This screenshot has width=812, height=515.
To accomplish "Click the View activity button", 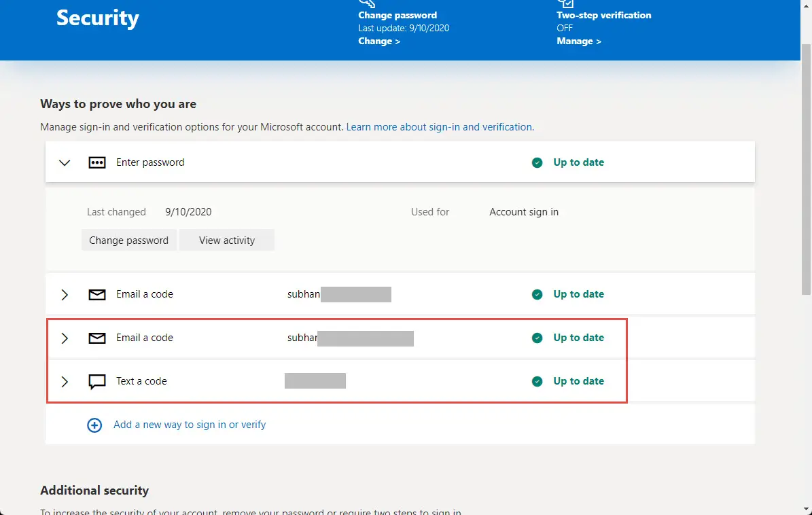I will click(226, 240).
